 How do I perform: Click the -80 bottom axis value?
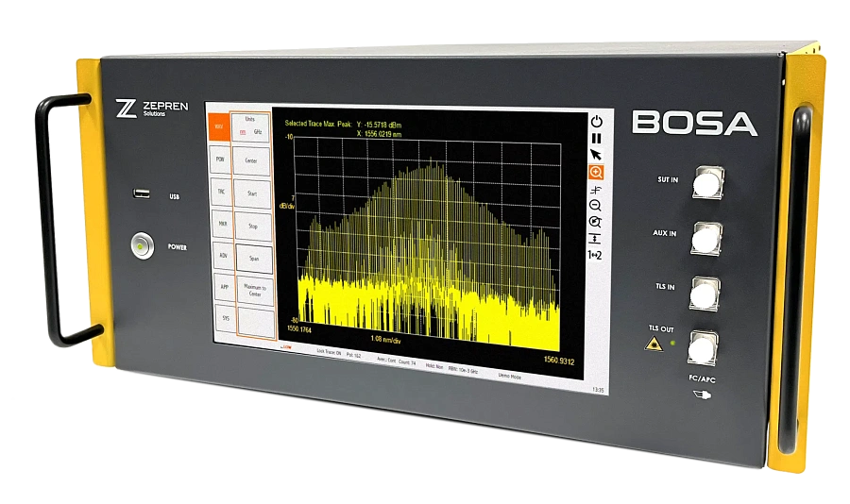pos(295,320)
